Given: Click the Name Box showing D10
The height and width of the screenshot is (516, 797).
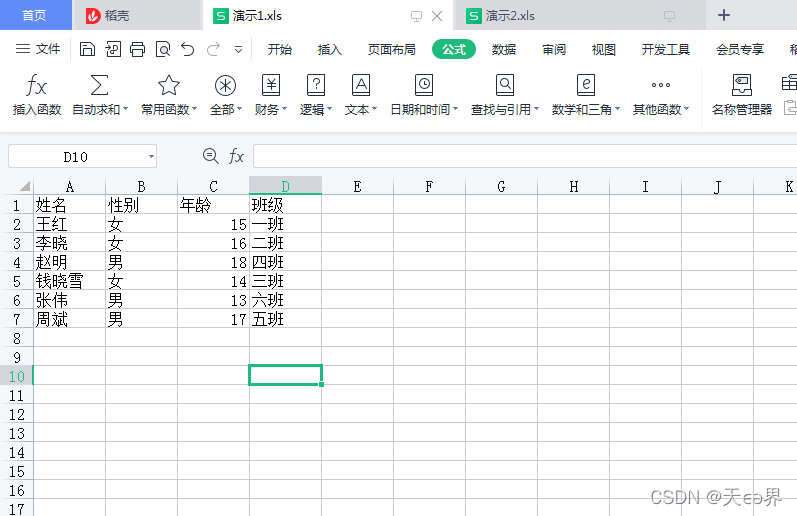Looking at the screenshot, I should (x=75, y=157).
